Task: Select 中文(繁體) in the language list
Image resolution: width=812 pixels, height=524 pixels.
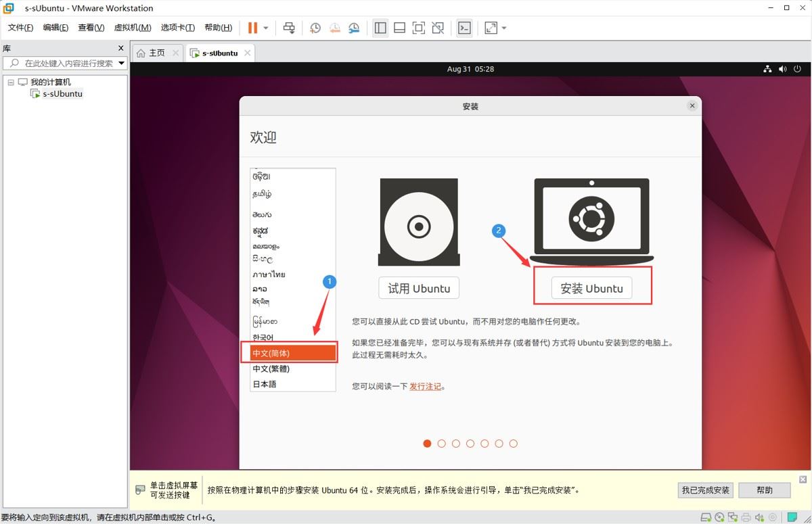Action: pos(293,368)
